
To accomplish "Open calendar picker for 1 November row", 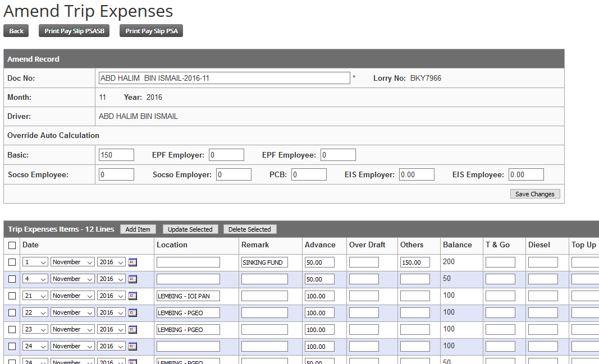I will (x=132, y=262).
